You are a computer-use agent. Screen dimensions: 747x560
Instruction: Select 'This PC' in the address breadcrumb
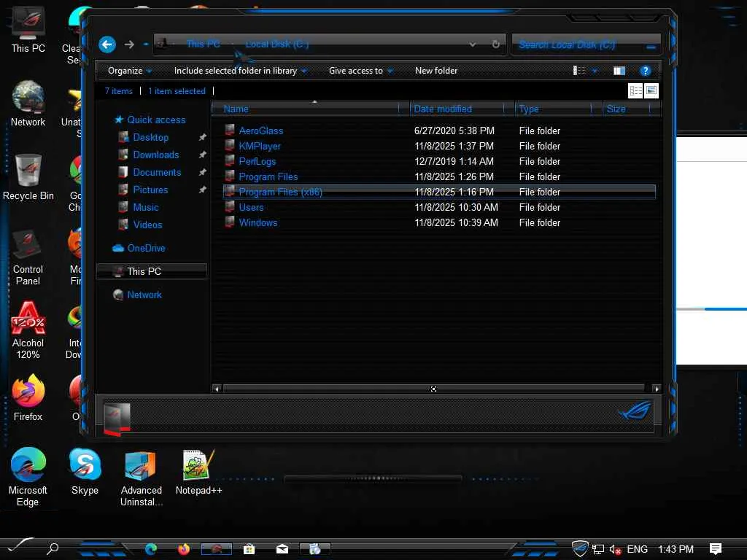click(x=204, y=44)
